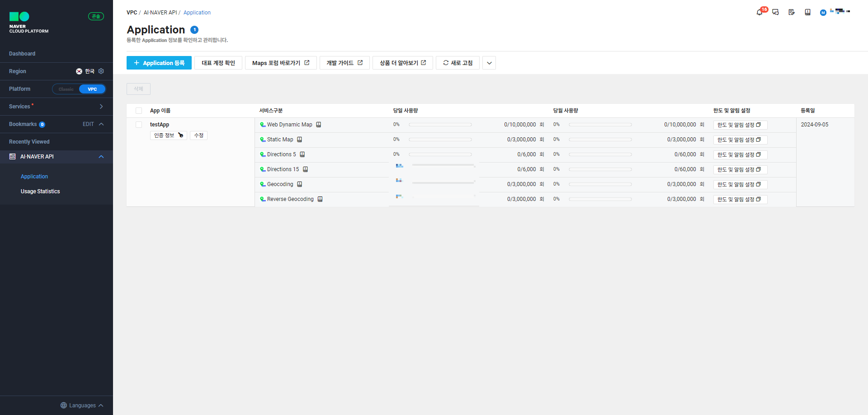Select Application in the sidebar submenu

coord(34,177)
